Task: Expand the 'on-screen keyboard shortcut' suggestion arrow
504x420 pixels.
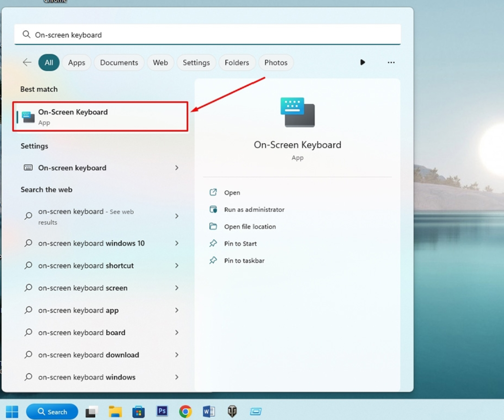Action: 177,265
